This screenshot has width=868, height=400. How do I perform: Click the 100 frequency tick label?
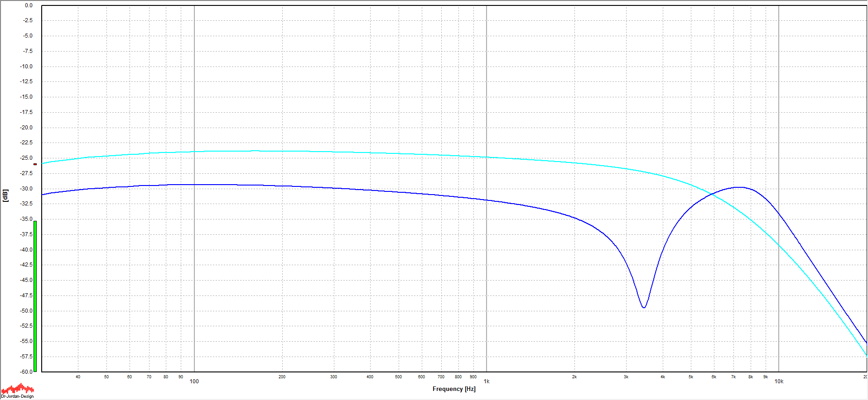coord(194,381)
